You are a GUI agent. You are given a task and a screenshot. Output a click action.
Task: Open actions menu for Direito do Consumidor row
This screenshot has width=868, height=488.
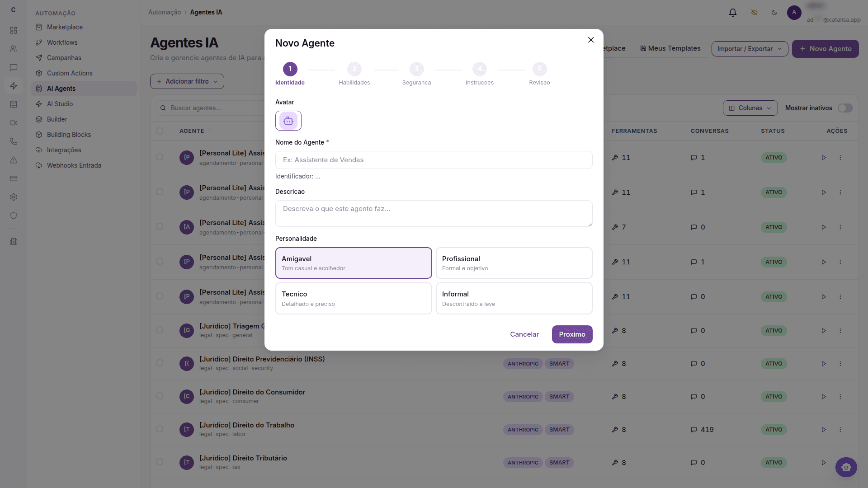pos(840,397)
